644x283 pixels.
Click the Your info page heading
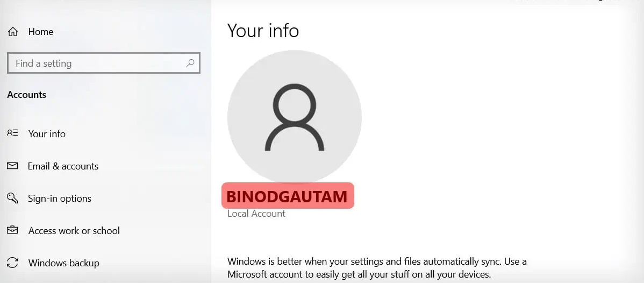coord(263,31)
